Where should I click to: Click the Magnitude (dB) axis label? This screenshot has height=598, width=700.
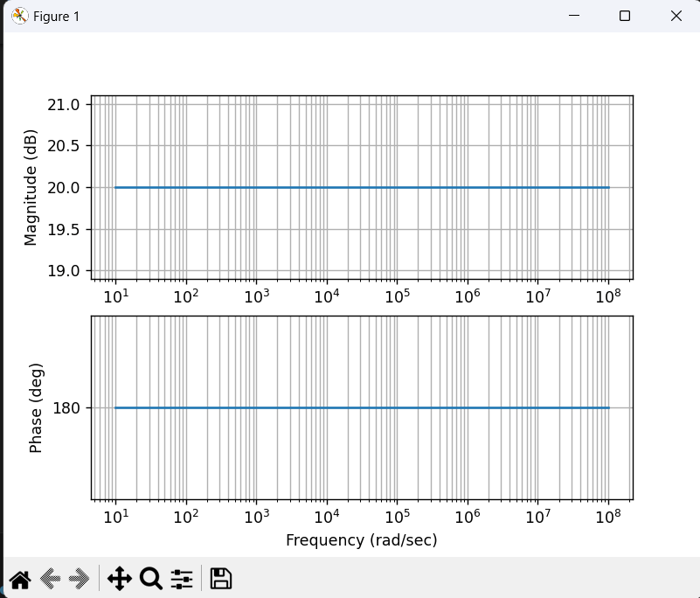coord(32,185)
